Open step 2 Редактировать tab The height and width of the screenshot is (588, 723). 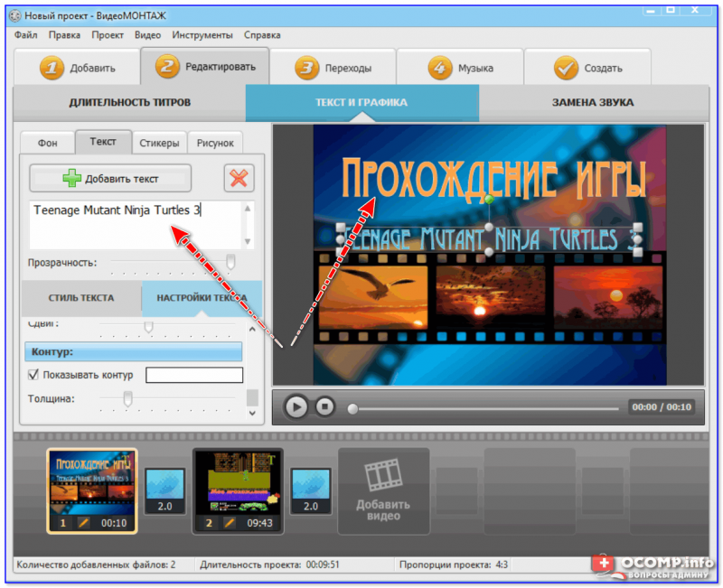point(205,66)
